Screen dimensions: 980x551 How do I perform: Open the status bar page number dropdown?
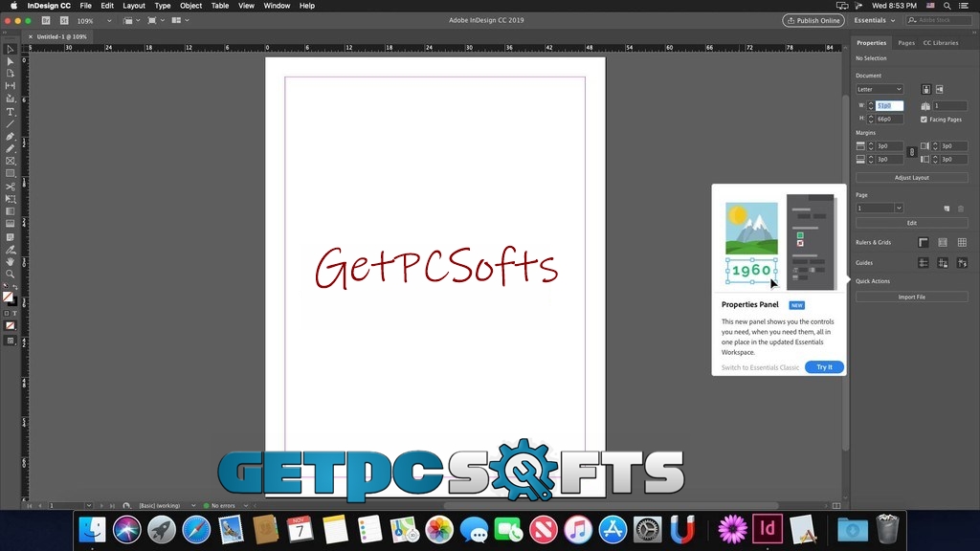(x=89, y=505)
